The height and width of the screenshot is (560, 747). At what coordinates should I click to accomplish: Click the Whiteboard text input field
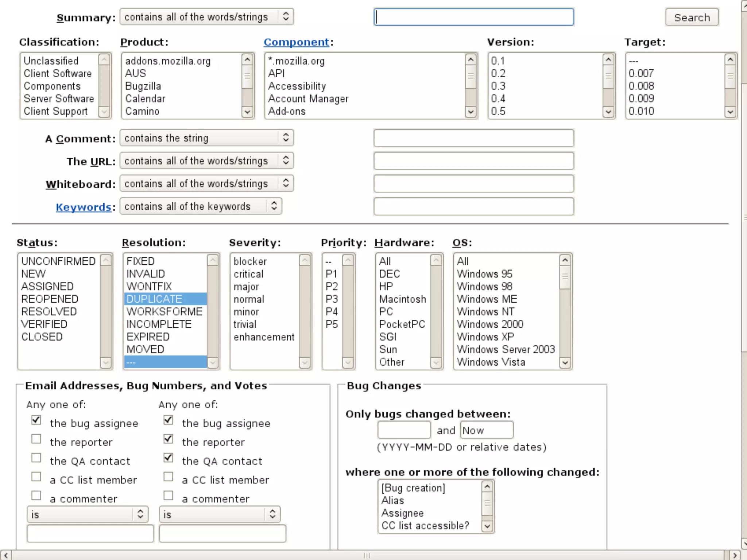point(473,184)
